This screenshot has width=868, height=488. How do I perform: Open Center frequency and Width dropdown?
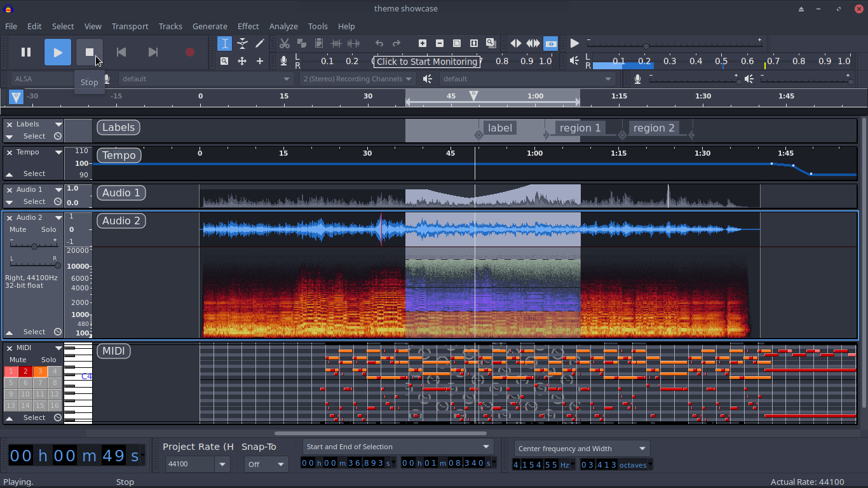click(582, 449)
